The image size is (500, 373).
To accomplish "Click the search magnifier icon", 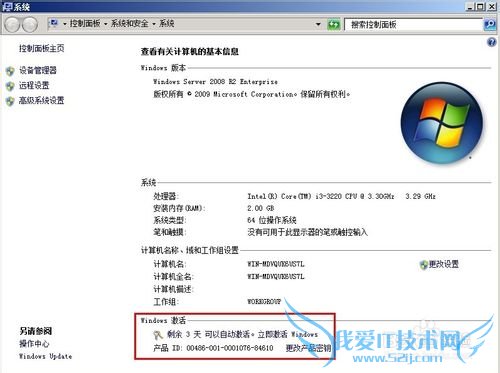I will coord(490,24).
